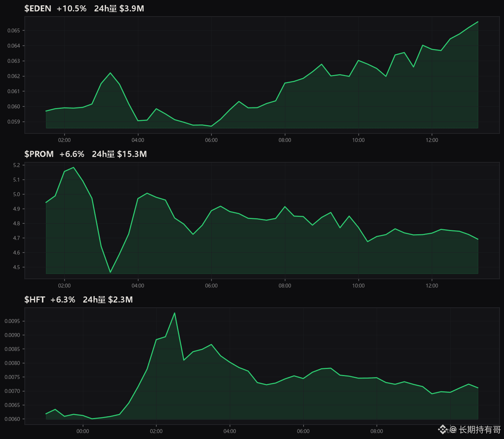Select the 04:00 time label on PROM chart
This screenshot has width=504, height=439.
click(138, 286)
